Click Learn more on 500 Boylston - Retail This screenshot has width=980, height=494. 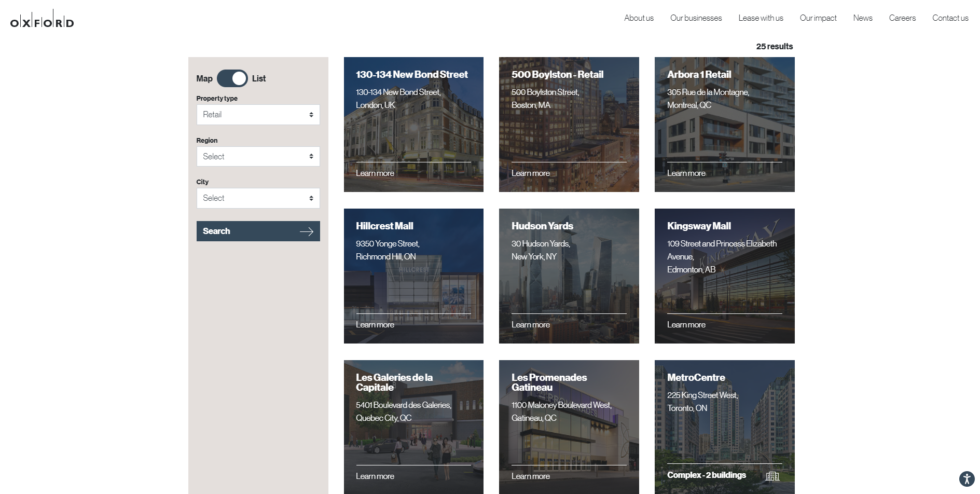(x=531, y=173)
